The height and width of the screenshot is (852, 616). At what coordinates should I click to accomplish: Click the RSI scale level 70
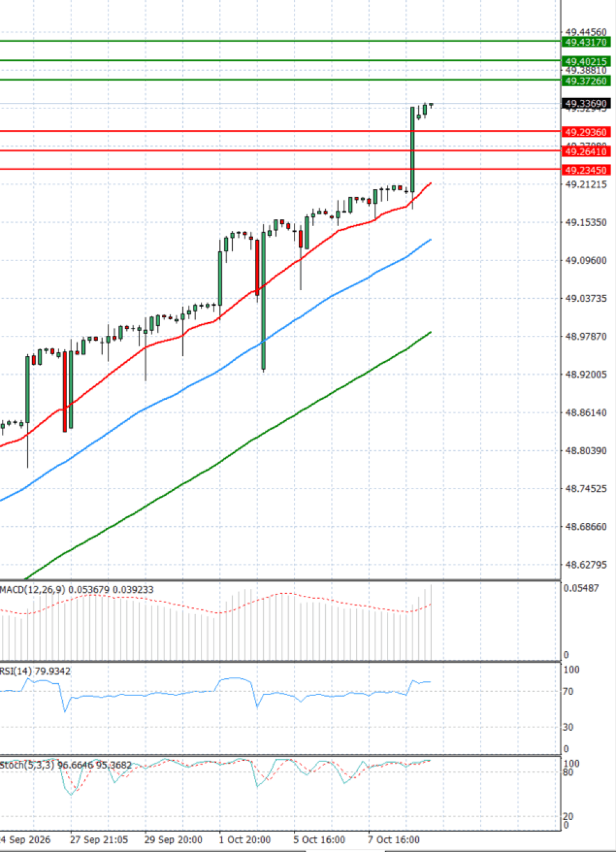click(568, 692)
